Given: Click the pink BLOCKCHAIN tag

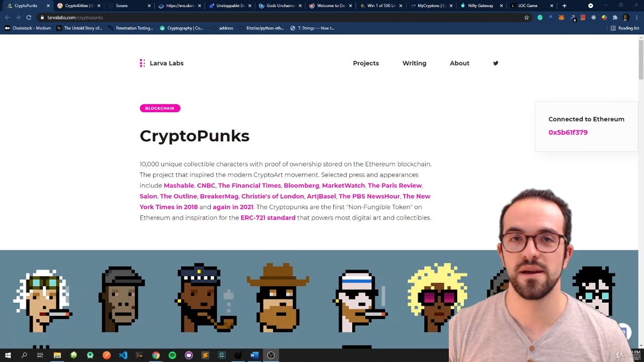Looking at the screenshot, I should tap(159, 108).
